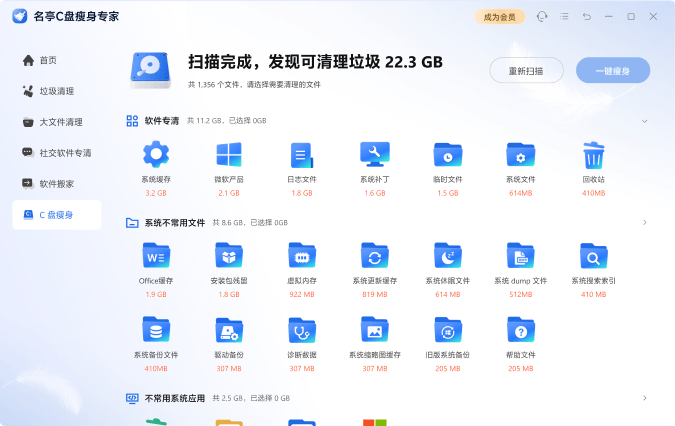675x426 pixels.
Task: Click the 3.2 GB size under 系统缓存
Action: point(156,193)
